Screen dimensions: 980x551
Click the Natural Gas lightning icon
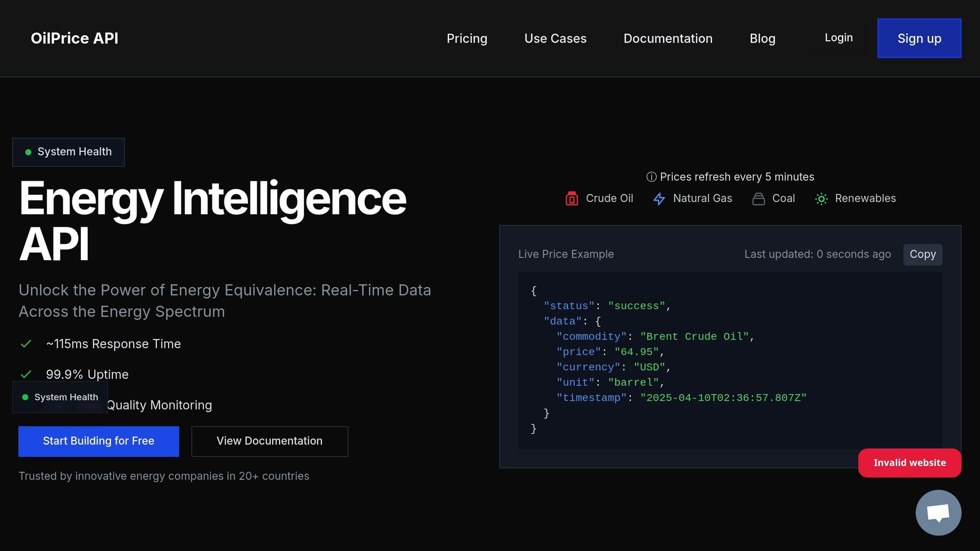(x=659, y=198)
